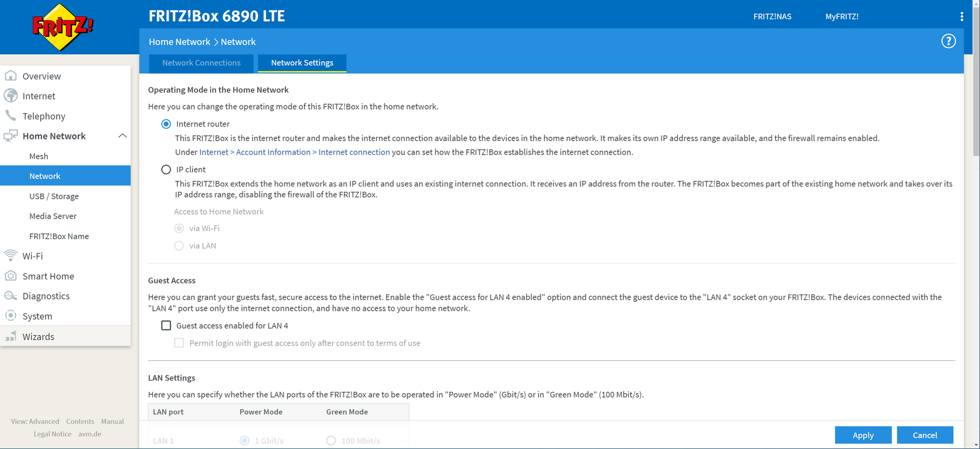980x449 pixels.
Task: Click the scrollbar down arrow
Action: click(976, 445)
